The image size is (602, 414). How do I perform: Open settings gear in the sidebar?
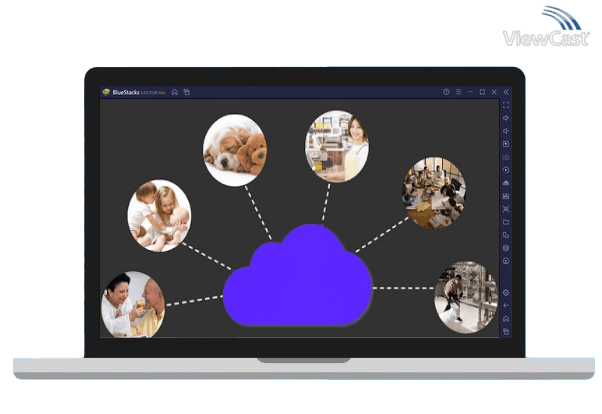click(506, 293)
